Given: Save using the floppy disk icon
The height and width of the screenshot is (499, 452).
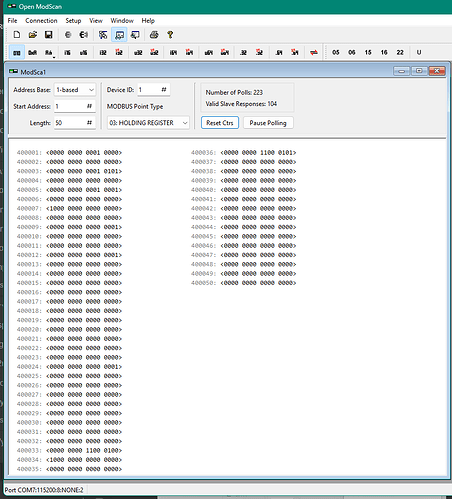Looking at the screenshot, I should 49,35.
